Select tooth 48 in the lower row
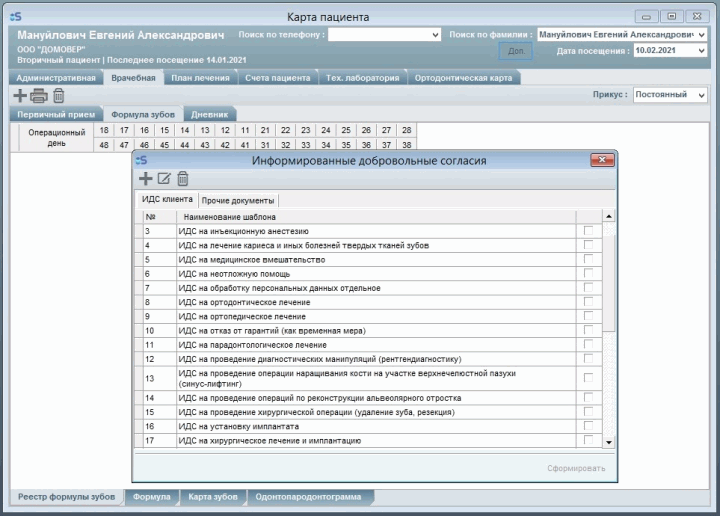Screen dimensions: 720x516 104,145
